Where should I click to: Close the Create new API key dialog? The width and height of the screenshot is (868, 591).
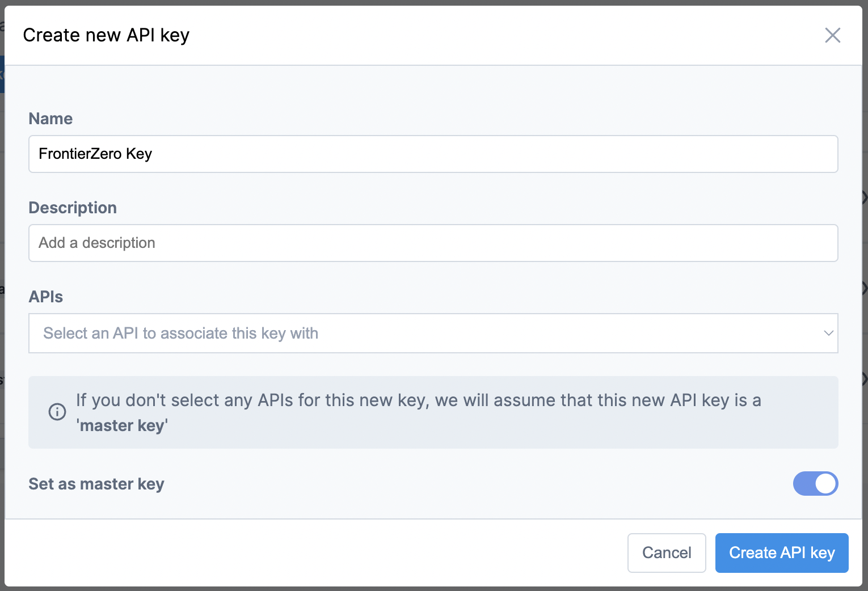point(832,35)
